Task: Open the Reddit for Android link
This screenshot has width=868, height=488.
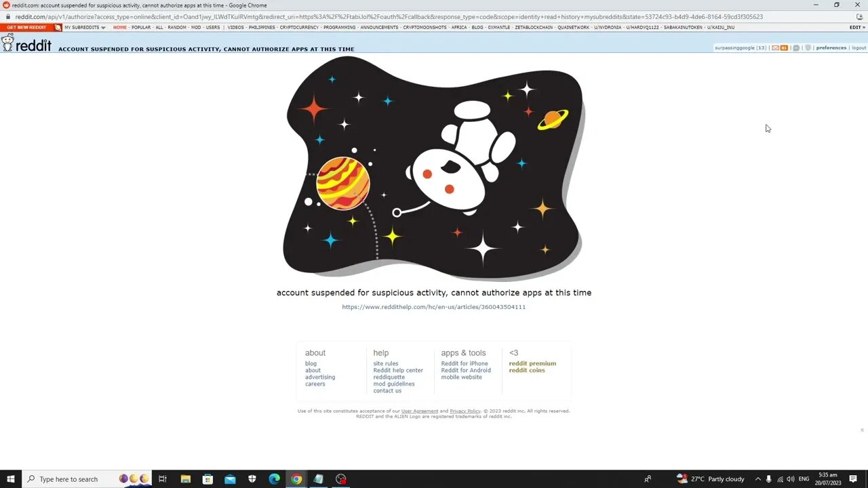Action: coord(466,371)
